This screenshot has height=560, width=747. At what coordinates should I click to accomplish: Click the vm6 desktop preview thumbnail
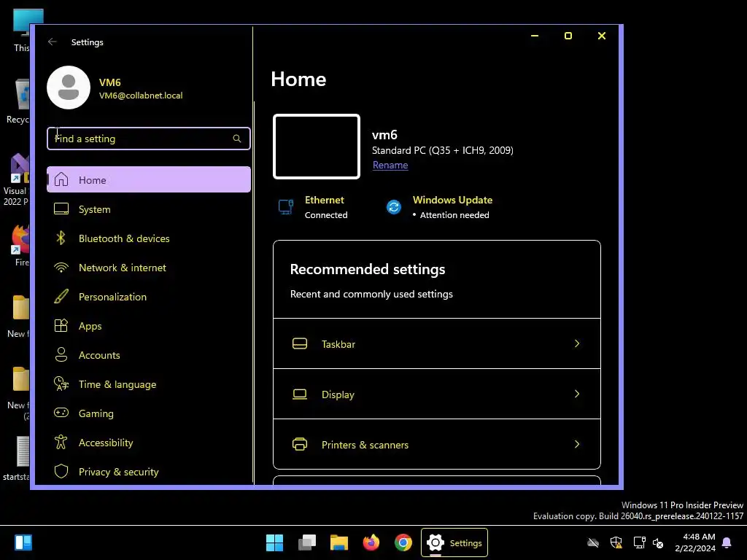pos(317,147)
